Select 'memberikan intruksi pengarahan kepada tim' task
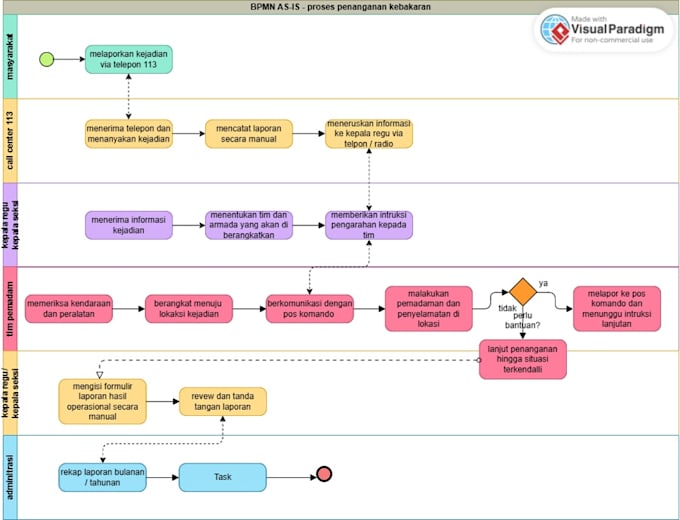680x520 pixels. coord(369,226)
